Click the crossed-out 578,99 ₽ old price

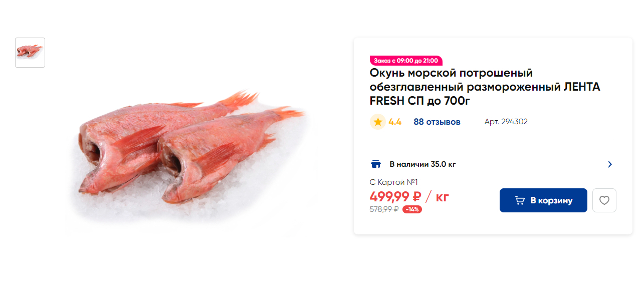(384, 209)
